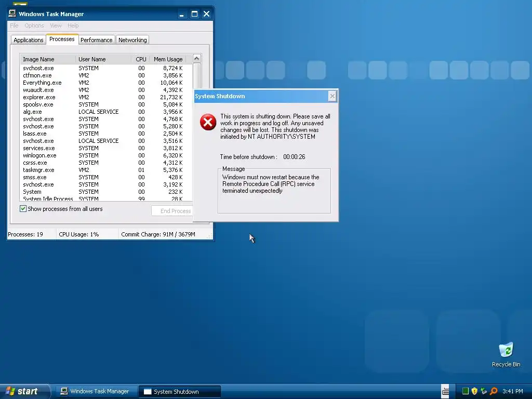This screenshot has width=532, height=399.
Task: Select System Shutdown taskbar button
Action: pos(180,392)
